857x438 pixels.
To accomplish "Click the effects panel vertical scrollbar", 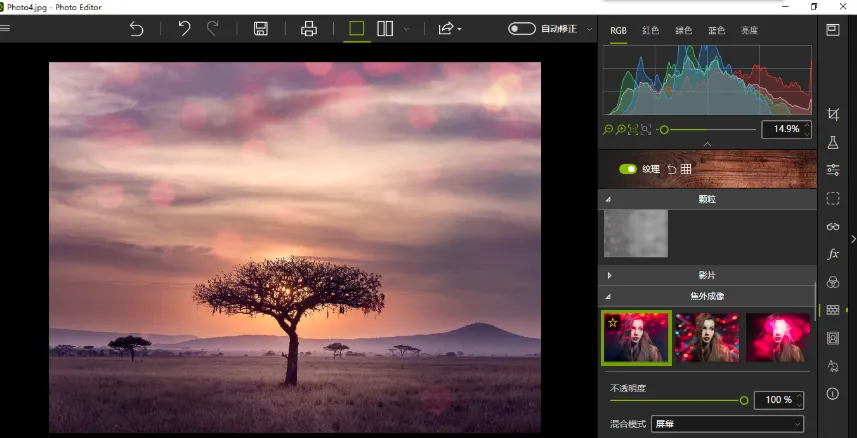I will (x=814, y=302).
